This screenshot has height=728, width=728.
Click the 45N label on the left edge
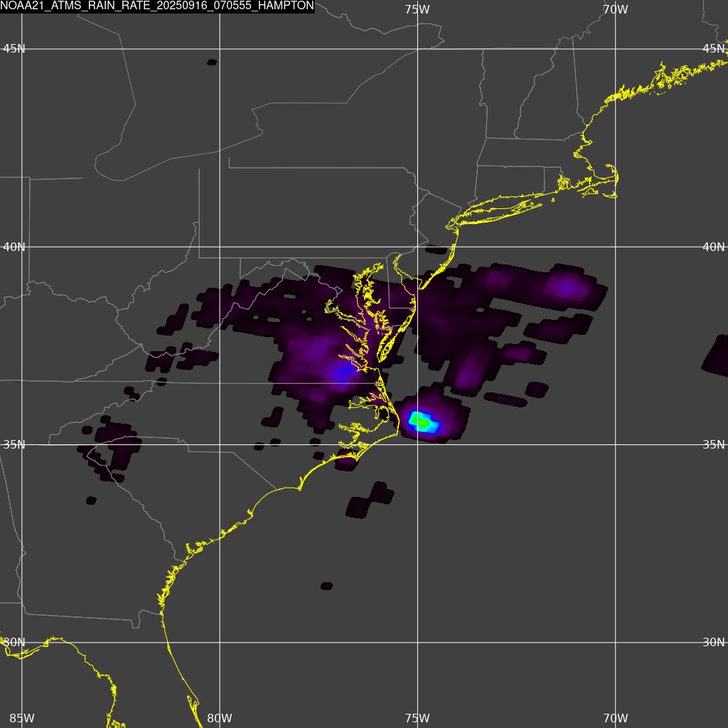click(14, 49)
